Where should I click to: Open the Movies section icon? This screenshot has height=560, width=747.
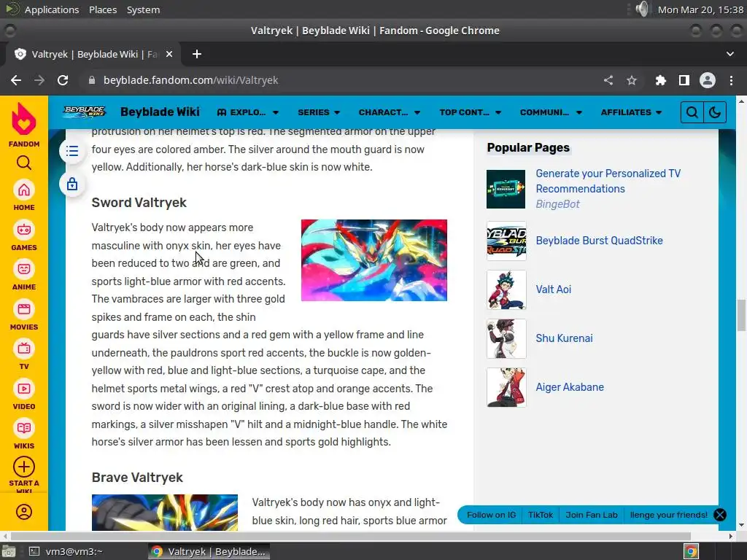[x=24, y=309]
